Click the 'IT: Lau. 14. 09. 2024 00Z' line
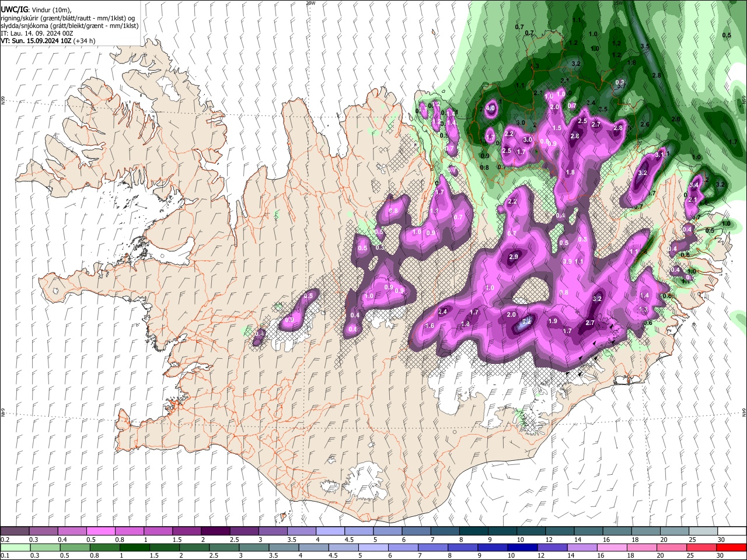The image size is (747, 560). (37, 33)
